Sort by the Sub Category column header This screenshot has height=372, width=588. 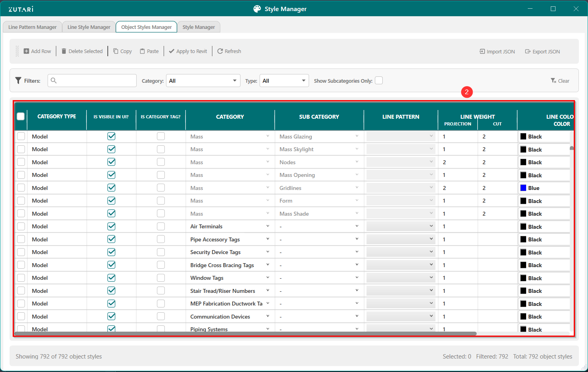tap(319, 117)
